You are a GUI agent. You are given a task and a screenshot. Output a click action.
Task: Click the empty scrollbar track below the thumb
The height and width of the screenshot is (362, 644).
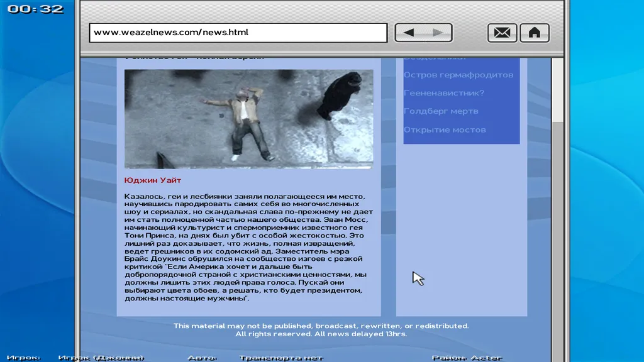558,220
